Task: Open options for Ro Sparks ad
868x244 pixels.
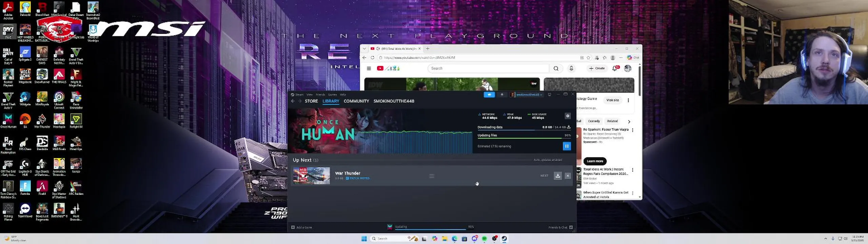Action: 632,130
